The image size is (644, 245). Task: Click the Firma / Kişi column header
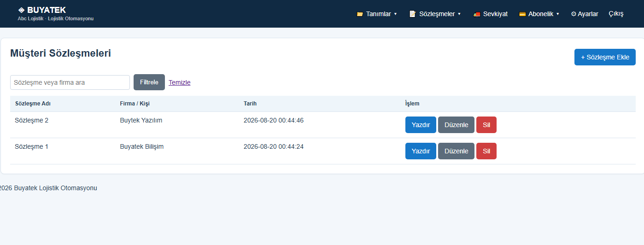(135, 104)
